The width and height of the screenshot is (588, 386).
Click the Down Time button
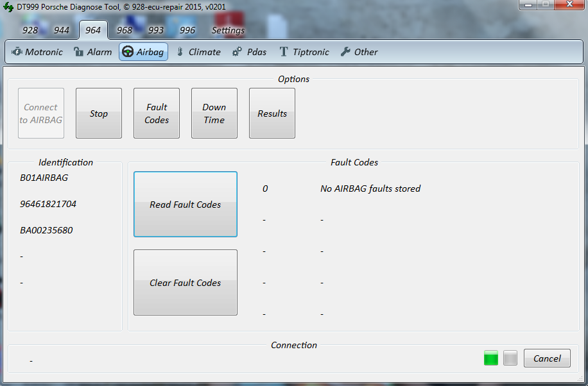pos(214,113)
